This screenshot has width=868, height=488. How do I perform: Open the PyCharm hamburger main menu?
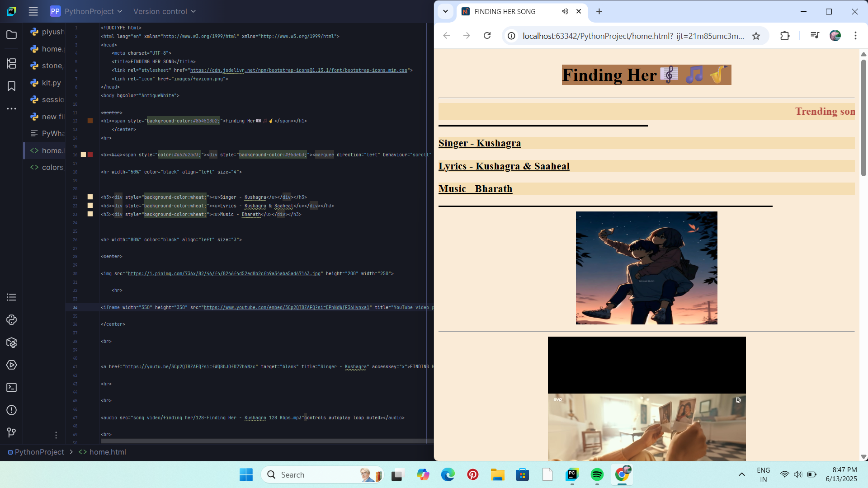[x=33, y=11]
